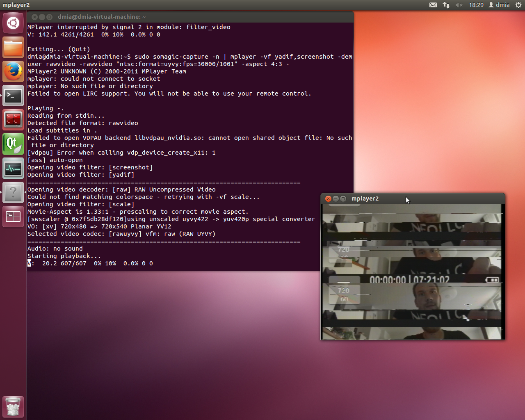Click the terminal title "dmia@dmia-virtual-machine: ~"
Viewport: 525px width, 420px height.
tap(102, 17)
